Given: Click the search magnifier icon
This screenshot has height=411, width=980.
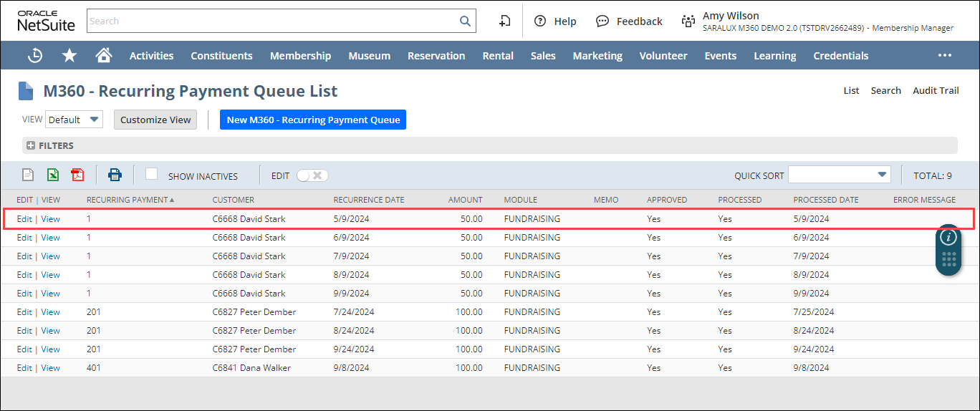Looking at the screenshot, I should coord(465,21).
